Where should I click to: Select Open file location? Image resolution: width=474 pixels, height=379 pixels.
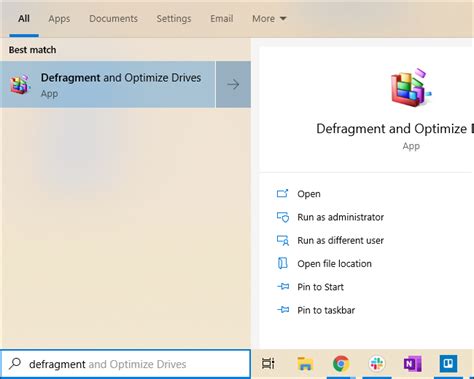[334, 264]
